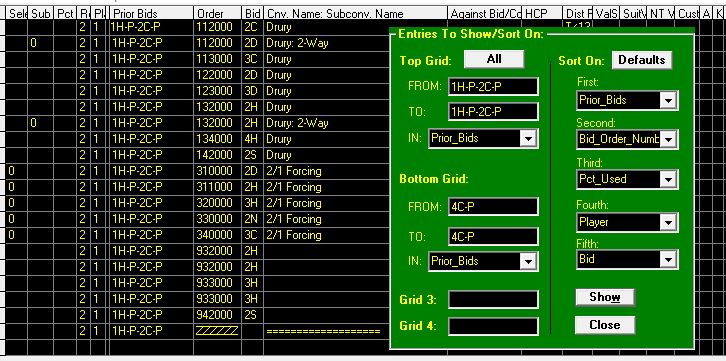Click Drury name in the 4H row
The width and height of the screenshot is (726, 361).
(279, 139)
